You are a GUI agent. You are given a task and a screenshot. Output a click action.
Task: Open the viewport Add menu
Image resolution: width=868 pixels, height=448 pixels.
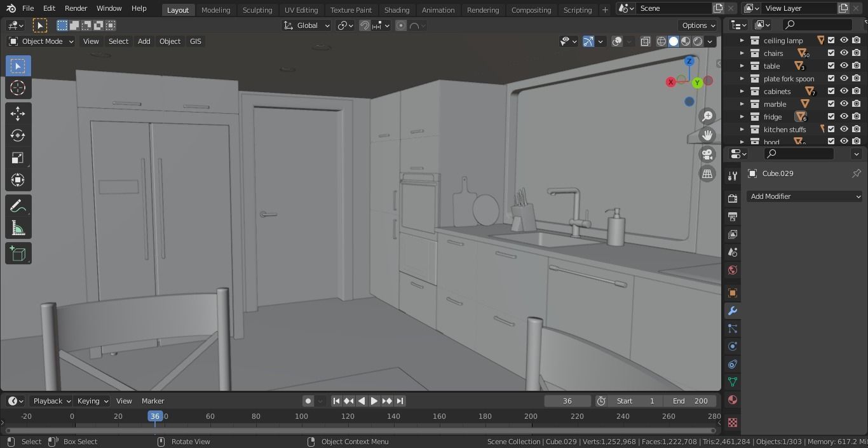click(144, 41)
